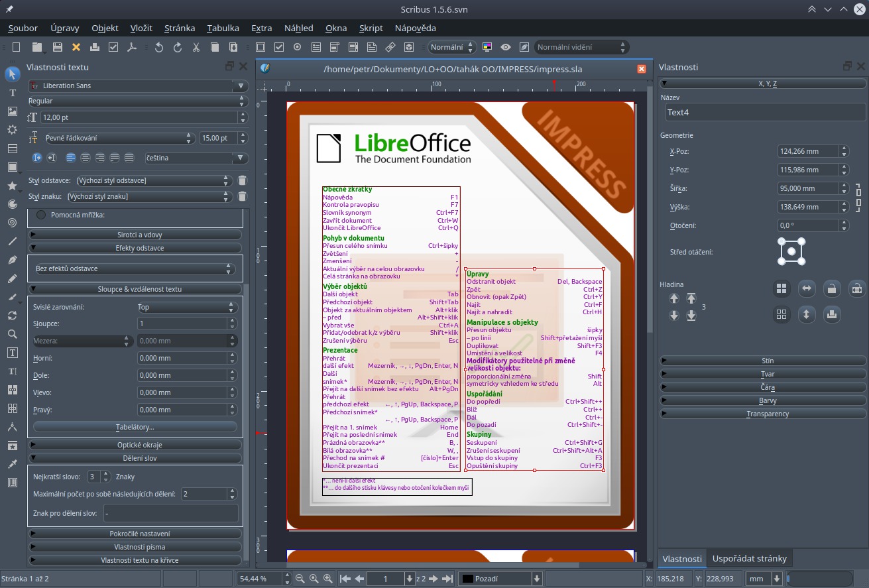Image resolution: width=869 pixels, height=588 pixels.
Task: Activate the Render Frame gear tool
Action: (x=12, y=130)
